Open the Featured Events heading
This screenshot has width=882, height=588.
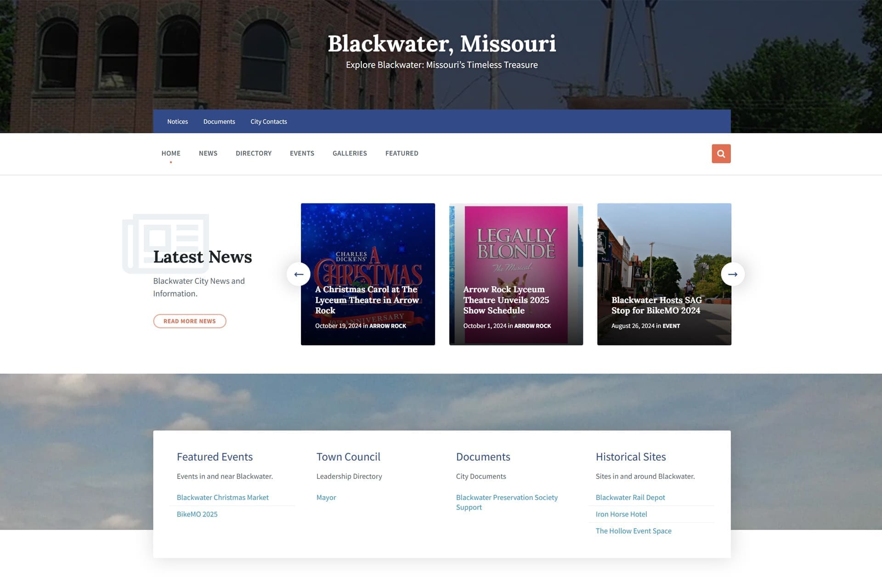tap(215, 457)
